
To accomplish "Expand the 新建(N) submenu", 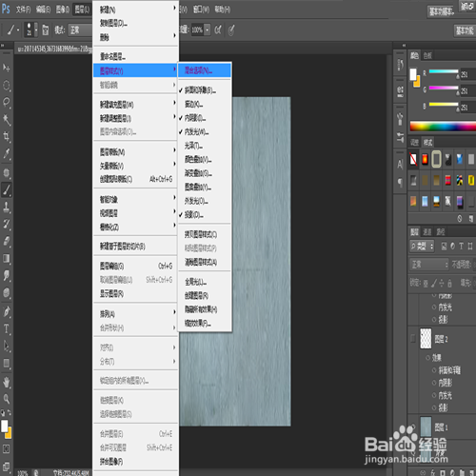I will [136, 10].
